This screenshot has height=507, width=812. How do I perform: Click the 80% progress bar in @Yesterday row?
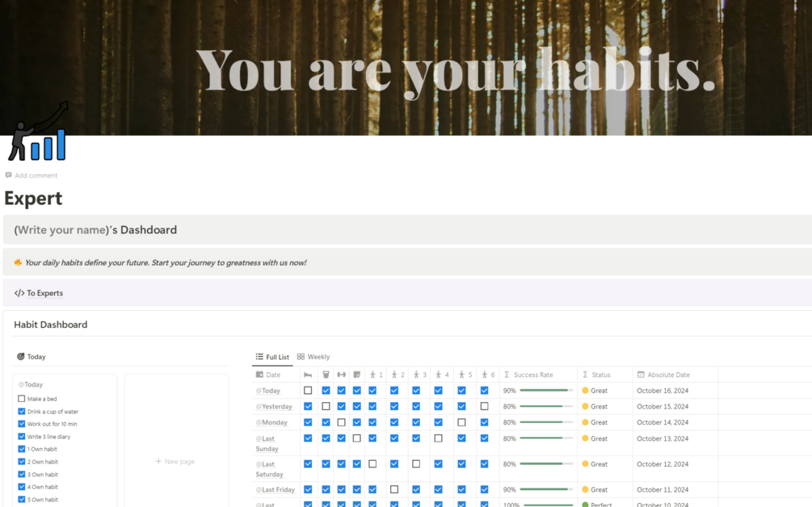click(546, 406)
